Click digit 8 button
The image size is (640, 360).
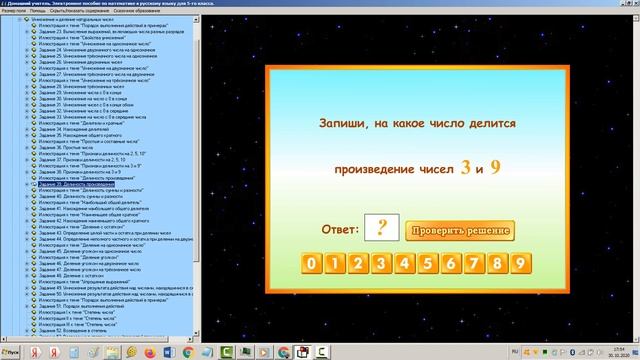(x=498, y=263)
